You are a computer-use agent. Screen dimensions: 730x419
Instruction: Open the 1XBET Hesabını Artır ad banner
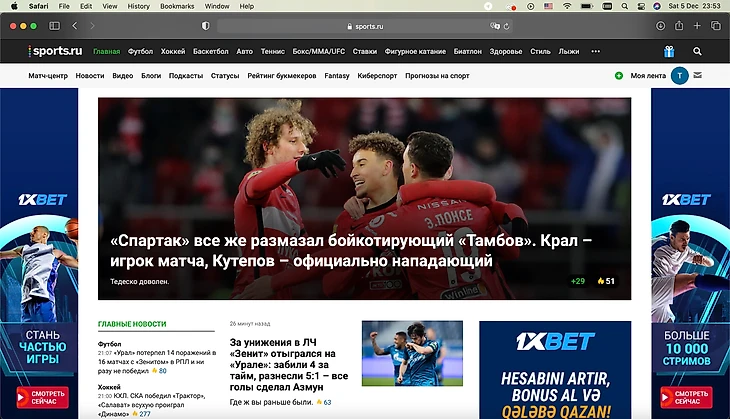(x=555, y=370)
